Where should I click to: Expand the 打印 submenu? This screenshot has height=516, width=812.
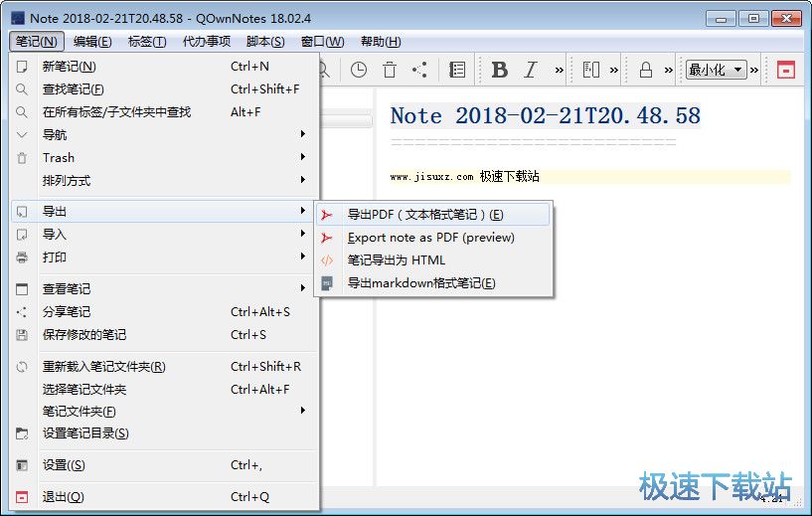pyautogui.click(x=163, y=257)
